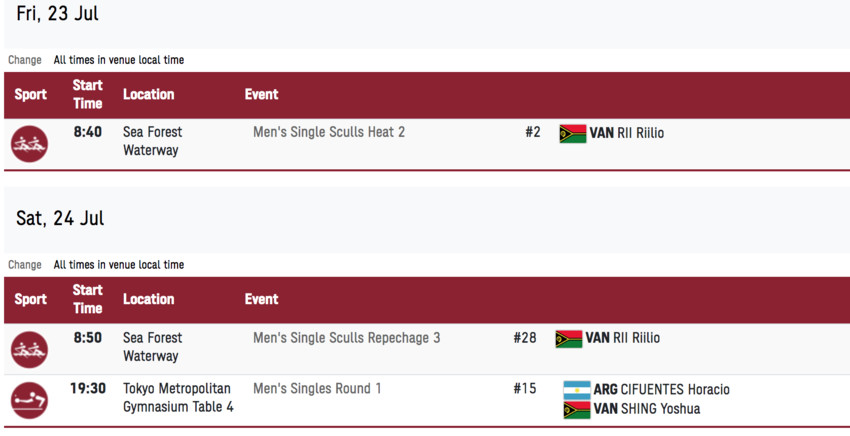Click Tokyo Metropolitan Gymnasium Table 4 location
This screenshot has width=850, height=436.
pos(178,398)
